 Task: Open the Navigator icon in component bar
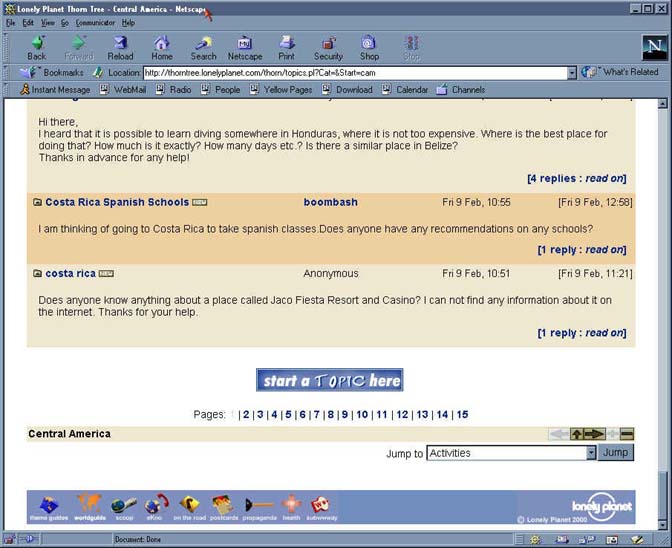[x=535, y=539]
